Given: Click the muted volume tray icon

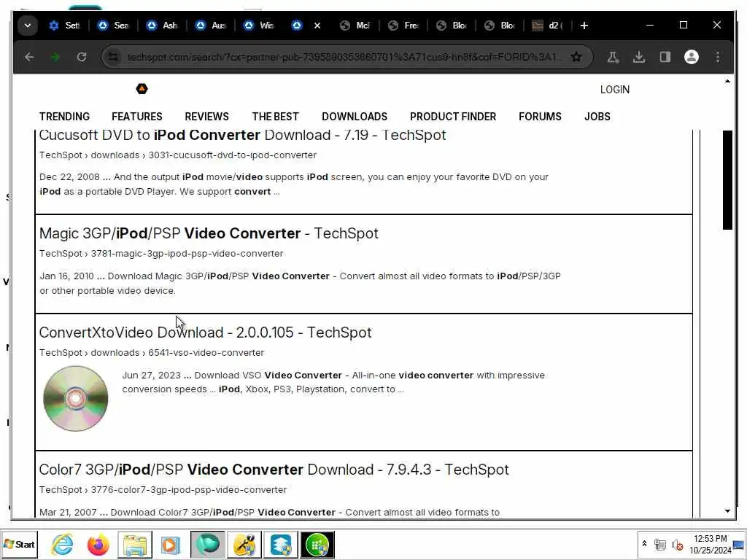Looking at the screenshot, I should (677, 545).
